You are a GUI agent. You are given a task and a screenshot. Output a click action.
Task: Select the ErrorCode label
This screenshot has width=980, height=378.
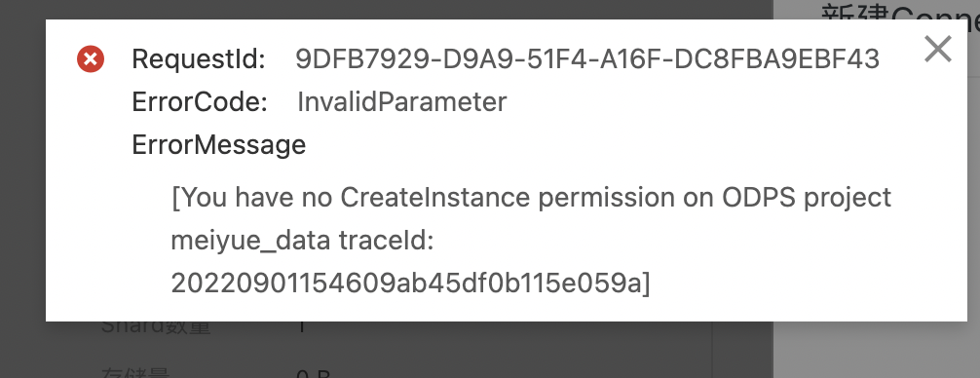[200, 102]
